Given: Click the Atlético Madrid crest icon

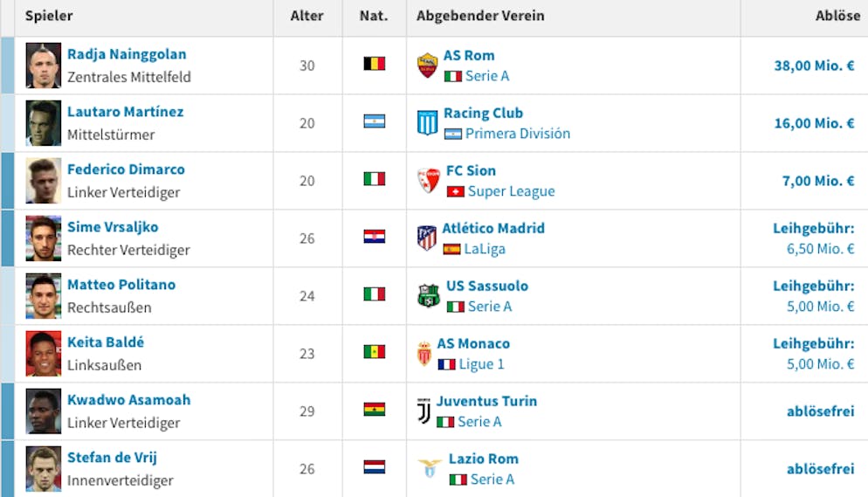Looking at the screenshot, I should (427, 238).
